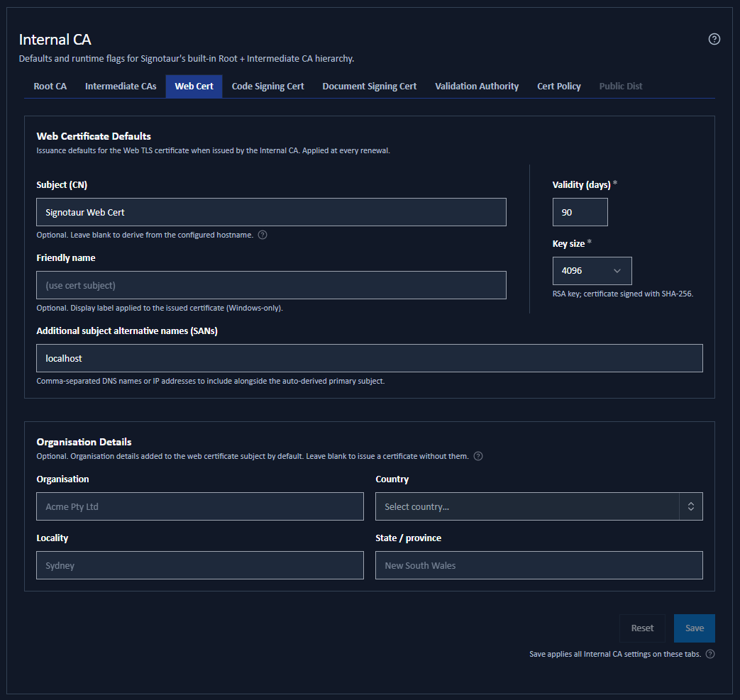
Task: Open Document Signing Cert tab
Action: coord(369,87)
